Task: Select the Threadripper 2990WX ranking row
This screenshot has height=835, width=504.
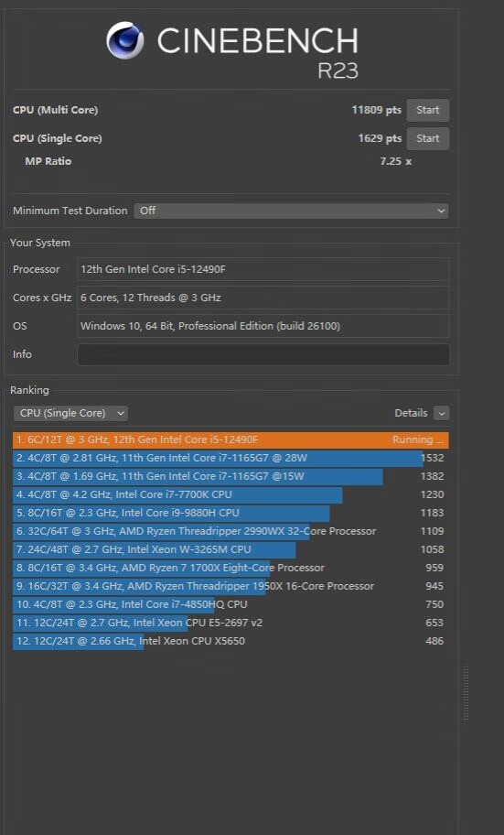Action: pos(231,531)
